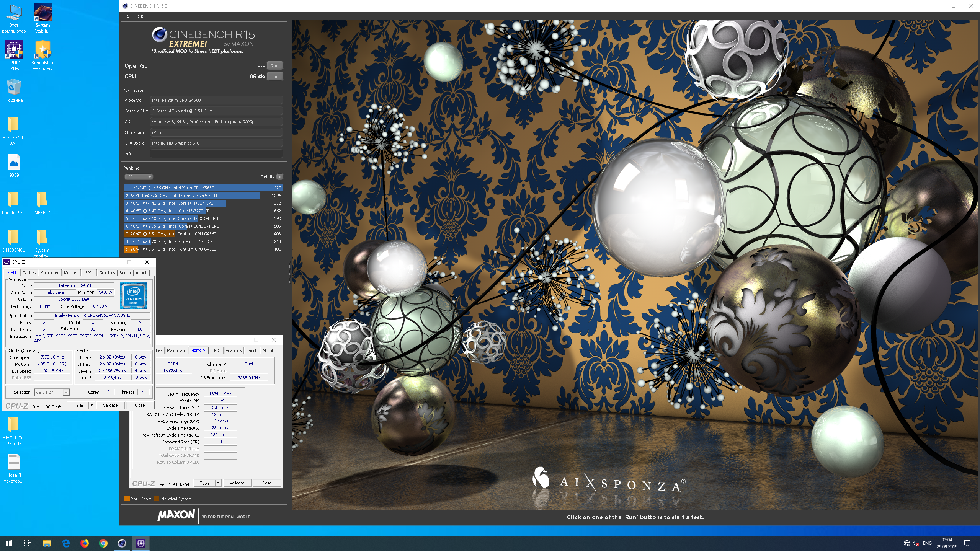Viewport: 980px width, 551px height.
Task: Open the System Stability shortcut beside 'Этот компьютер'
Action: coord(42,18)
